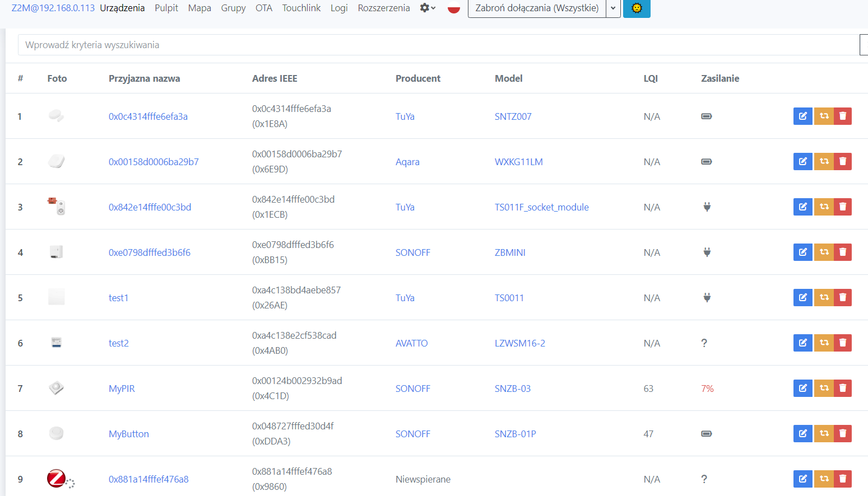The width and height of the screenshot is (868, 496).
Task: Reconfigure the MyButton device
Action: 824,433
